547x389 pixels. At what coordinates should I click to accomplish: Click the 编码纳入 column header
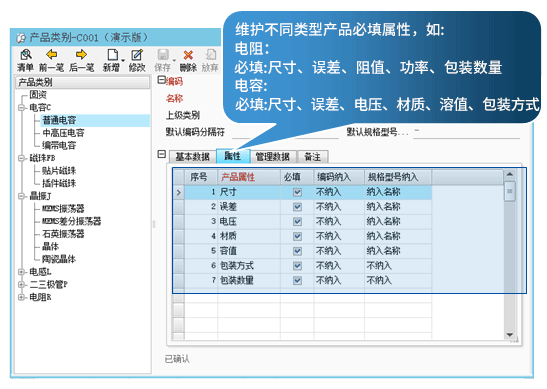pyautogui.click(x=339, y=177)
